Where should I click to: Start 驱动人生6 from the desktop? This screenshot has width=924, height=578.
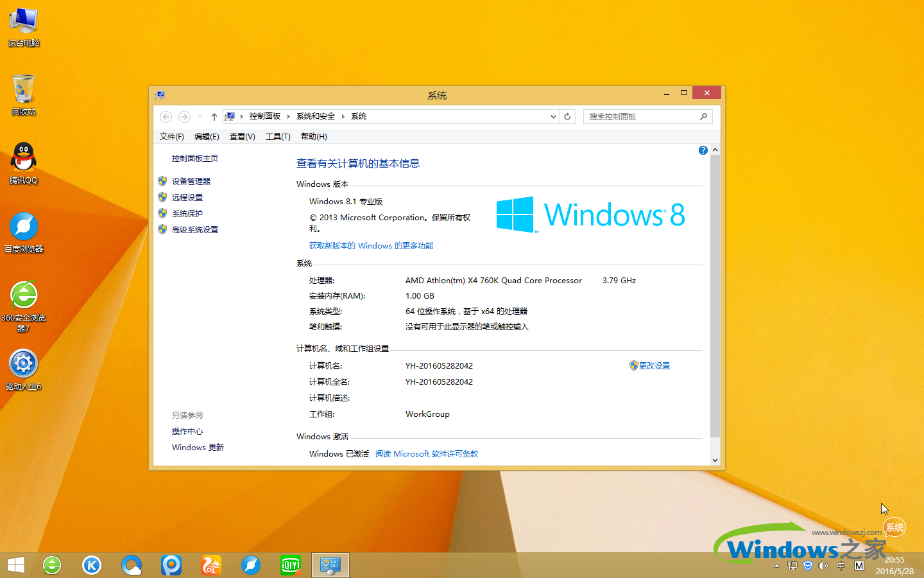(23, 363)
